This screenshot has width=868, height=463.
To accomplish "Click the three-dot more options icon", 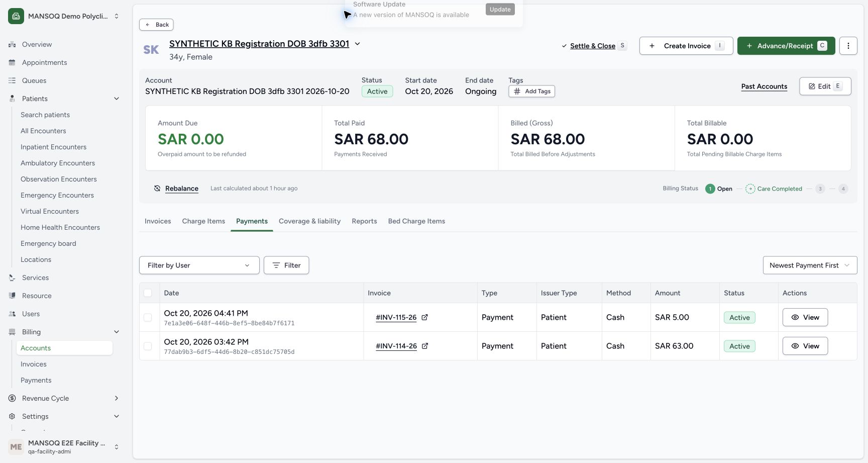I will click(848, 46).
